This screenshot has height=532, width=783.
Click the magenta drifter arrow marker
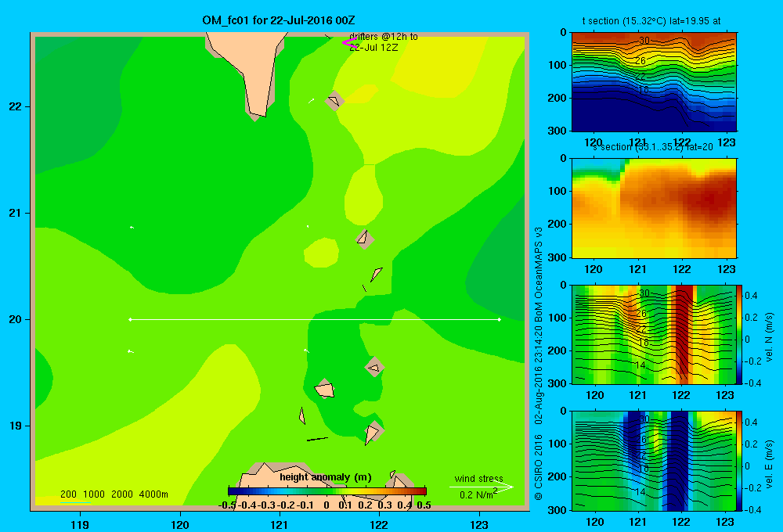pos(349,43)
